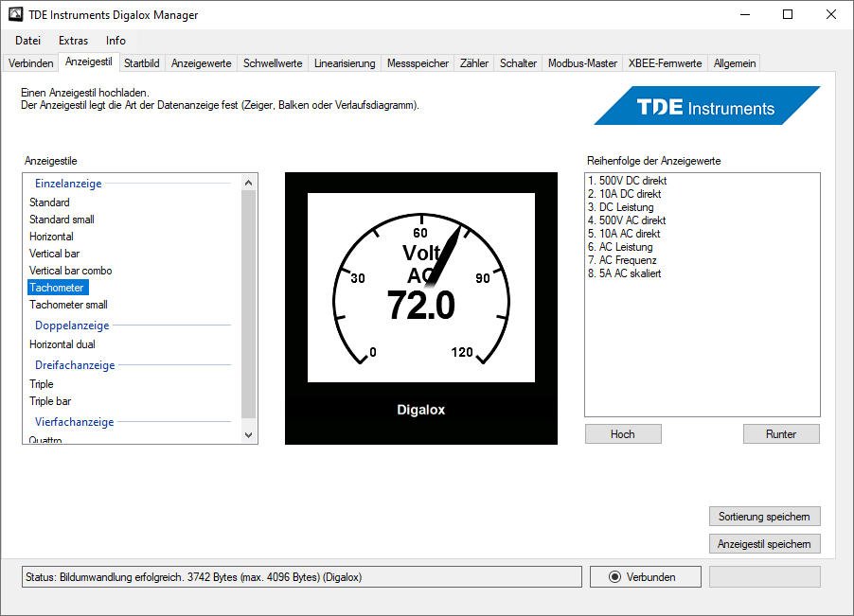
Task: Open the Modbus-Master tab
Action: coord(582,63)
